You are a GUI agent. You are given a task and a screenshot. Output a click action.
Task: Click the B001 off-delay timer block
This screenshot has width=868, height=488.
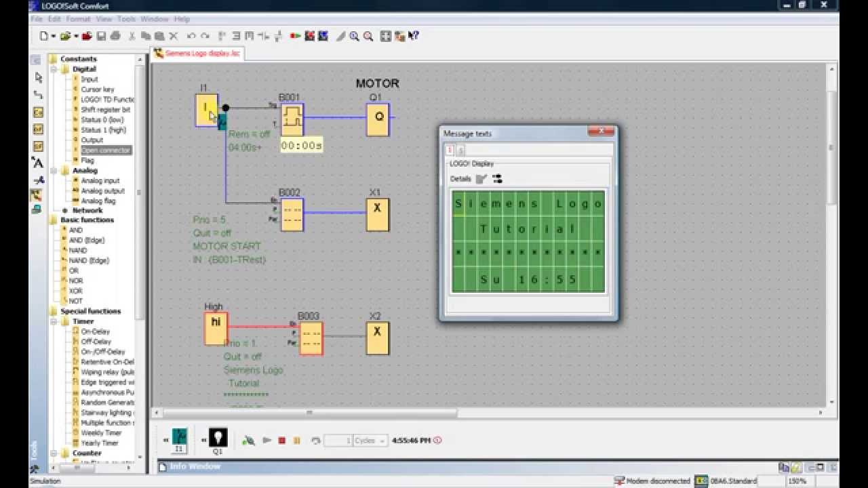[292, 120]
